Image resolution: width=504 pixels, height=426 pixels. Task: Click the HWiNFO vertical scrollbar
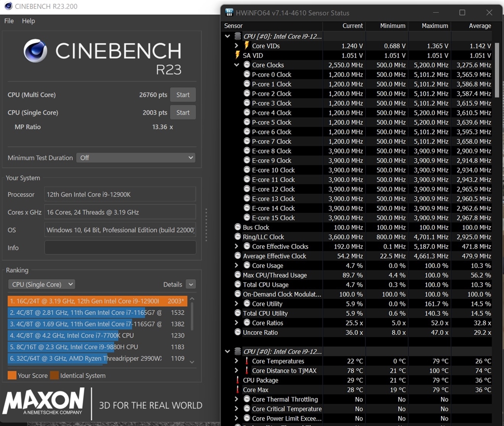click(x=497, y=69)
